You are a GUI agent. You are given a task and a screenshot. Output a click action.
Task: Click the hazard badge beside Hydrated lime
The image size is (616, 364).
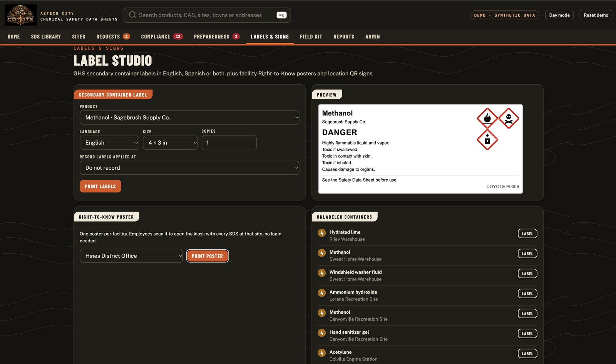click(322, 233)
